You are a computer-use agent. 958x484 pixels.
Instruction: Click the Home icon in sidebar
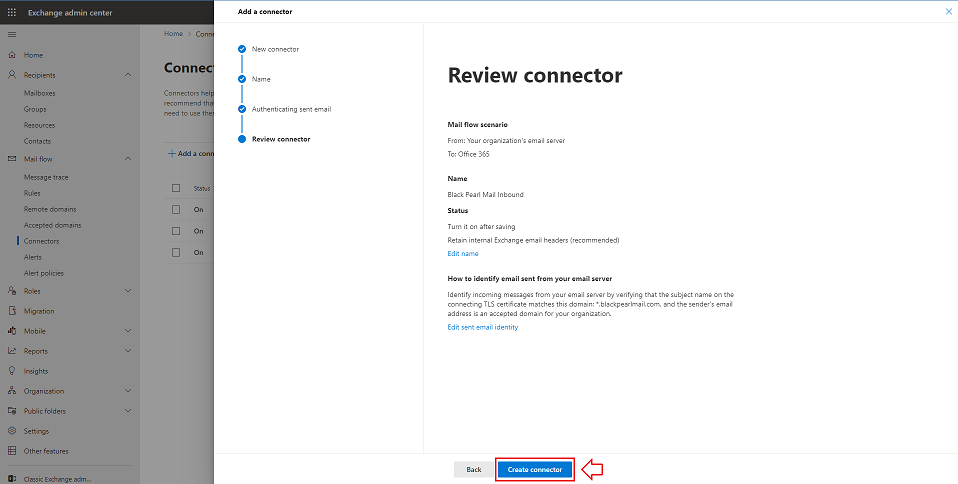click(x=12, y=55)
